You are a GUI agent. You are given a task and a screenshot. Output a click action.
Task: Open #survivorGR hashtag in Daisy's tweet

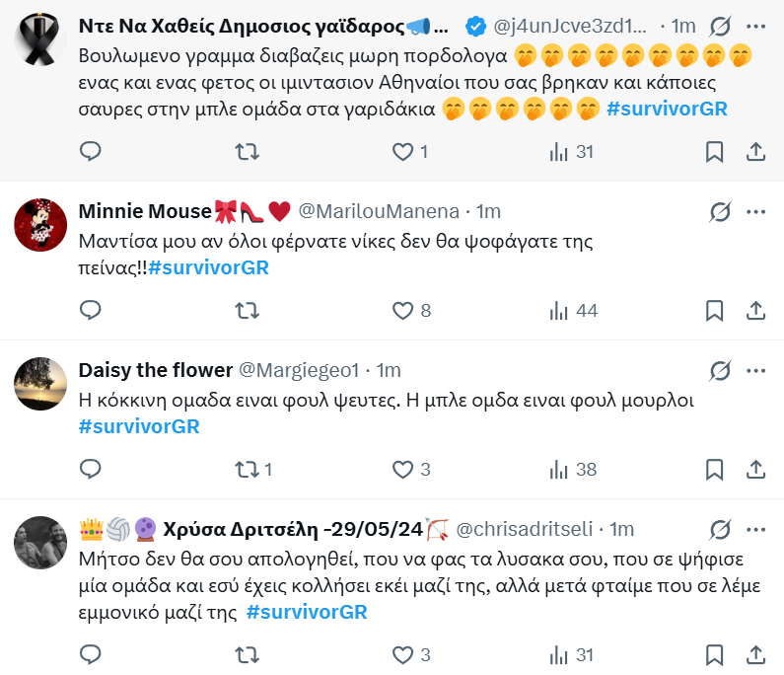(139, 425)
